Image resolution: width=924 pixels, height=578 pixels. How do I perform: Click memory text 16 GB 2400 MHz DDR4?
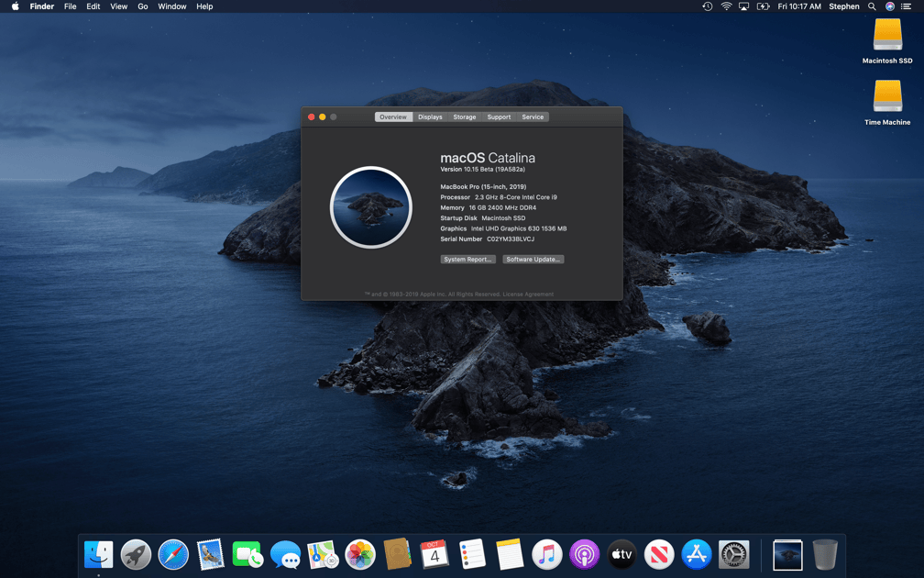click(502, 207)
